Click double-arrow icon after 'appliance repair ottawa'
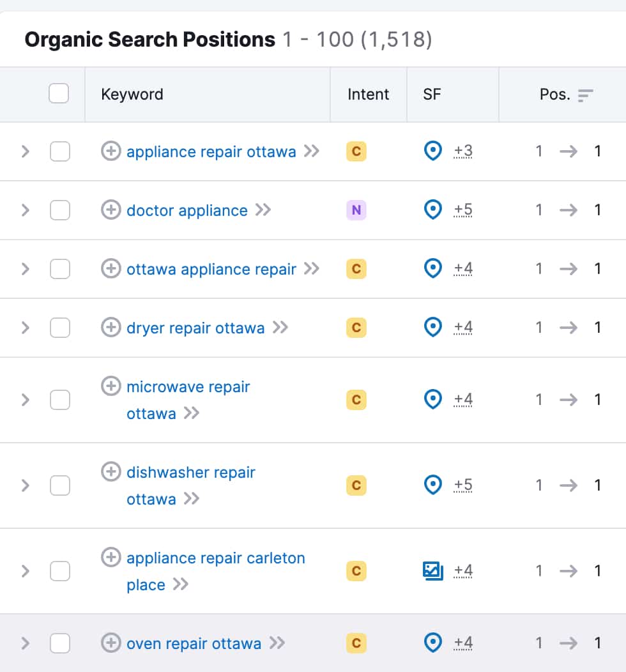This screenshot has width=626, height=672. click(312, 151)
